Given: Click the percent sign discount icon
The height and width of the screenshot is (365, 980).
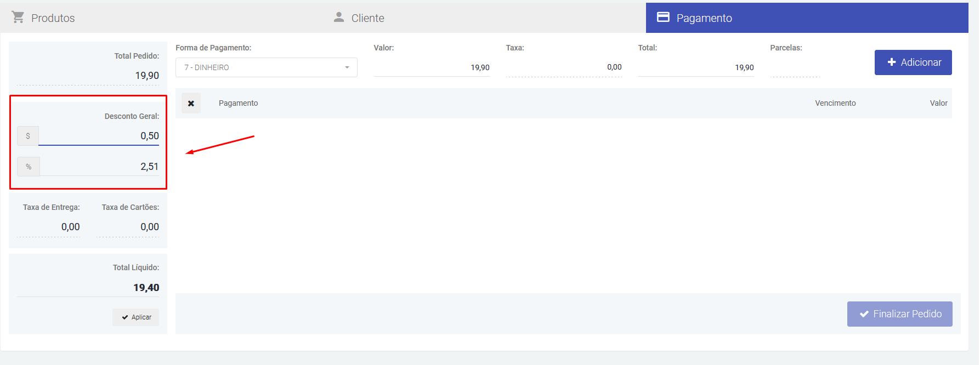Looking at the screenshot, I should (29, 167).
